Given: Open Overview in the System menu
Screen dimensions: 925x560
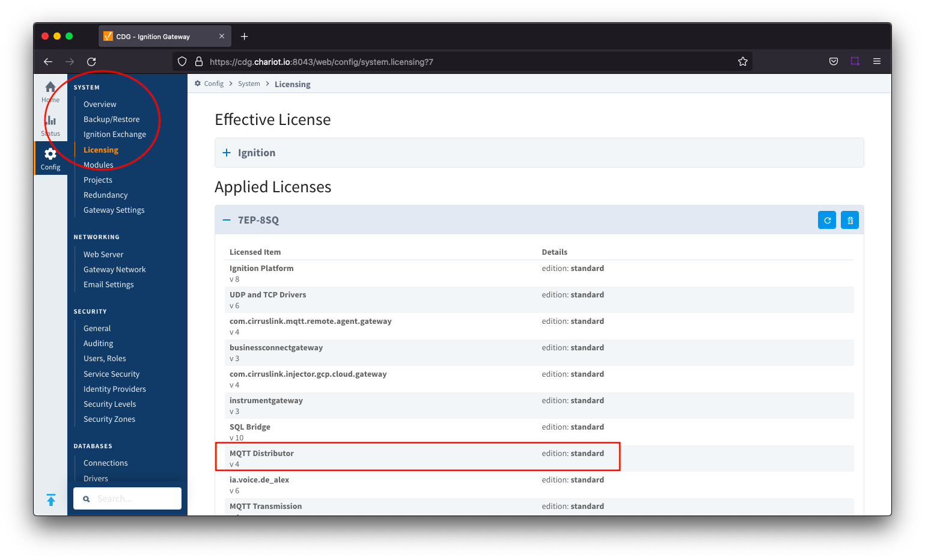Looking at the screenshot, I should (x=100, y=104).
